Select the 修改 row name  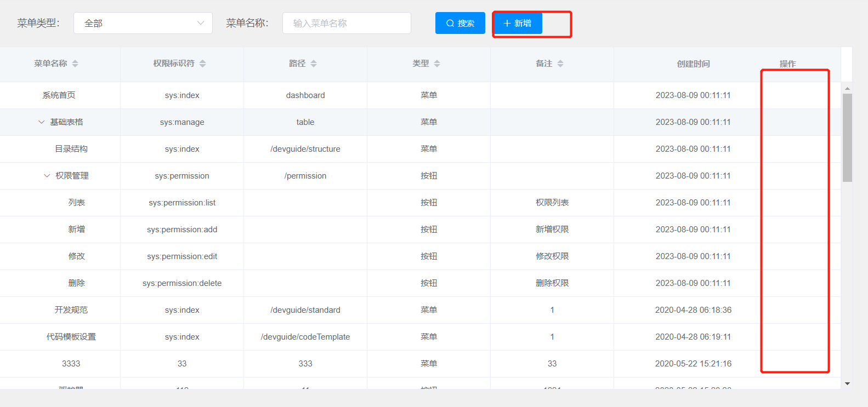pyautogui.click(x=77, y=256)
